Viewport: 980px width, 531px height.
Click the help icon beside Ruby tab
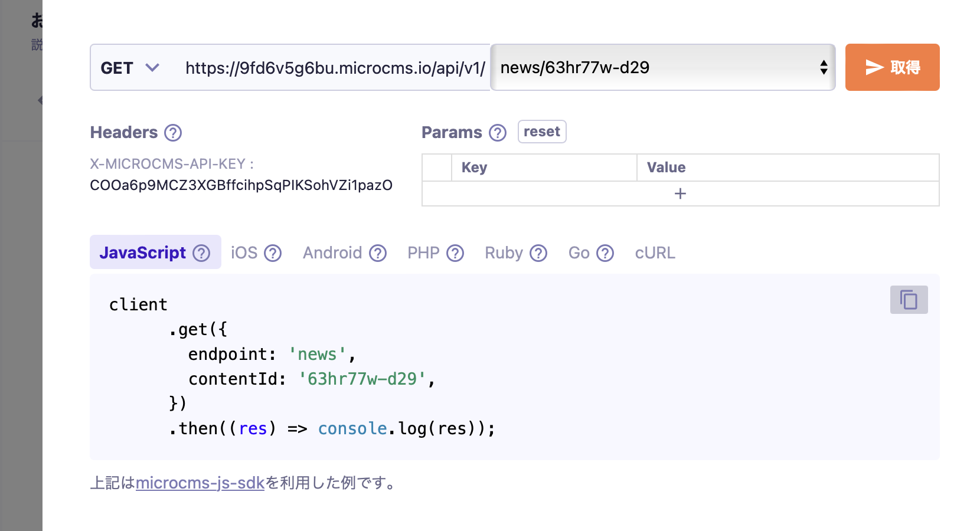tap(538, 253)
